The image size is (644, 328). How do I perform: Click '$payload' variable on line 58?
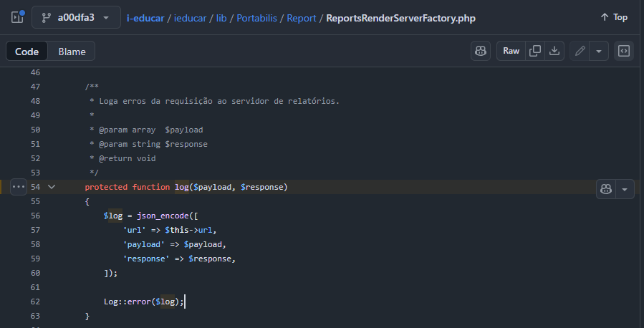pos(203,245)
